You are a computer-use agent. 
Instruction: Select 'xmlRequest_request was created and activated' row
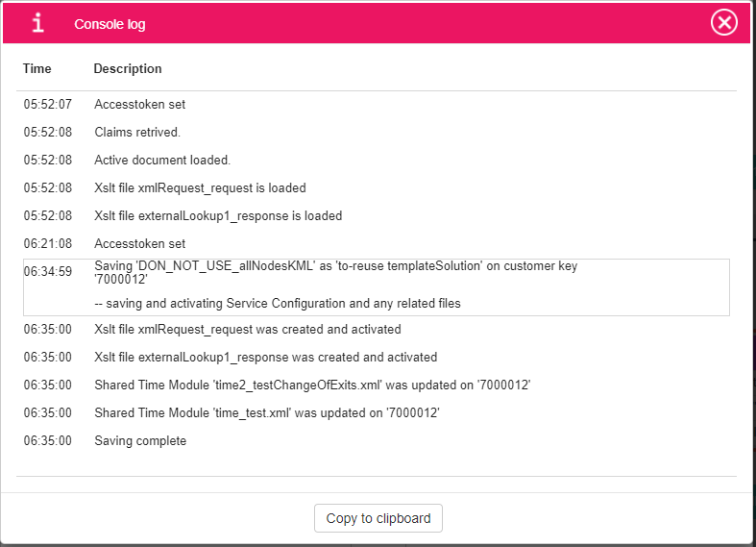[x=248, y=329]
